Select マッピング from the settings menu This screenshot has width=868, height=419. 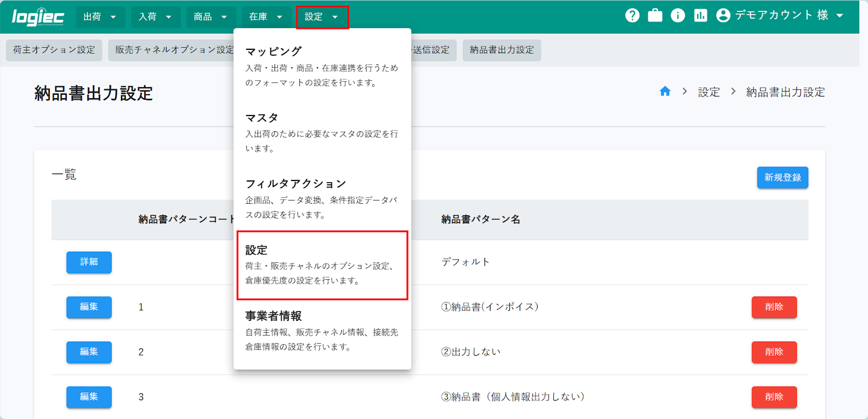(322, 66)
